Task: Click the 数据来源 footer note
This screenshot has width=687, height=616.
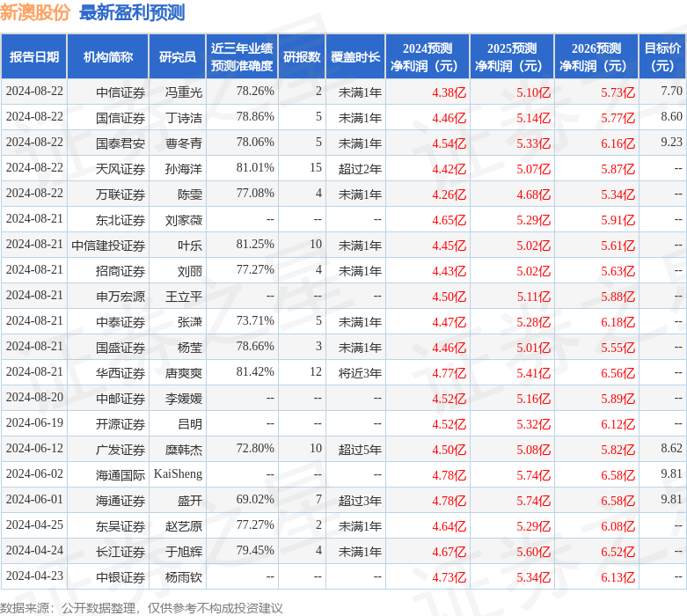Action: tap(141, 608)
